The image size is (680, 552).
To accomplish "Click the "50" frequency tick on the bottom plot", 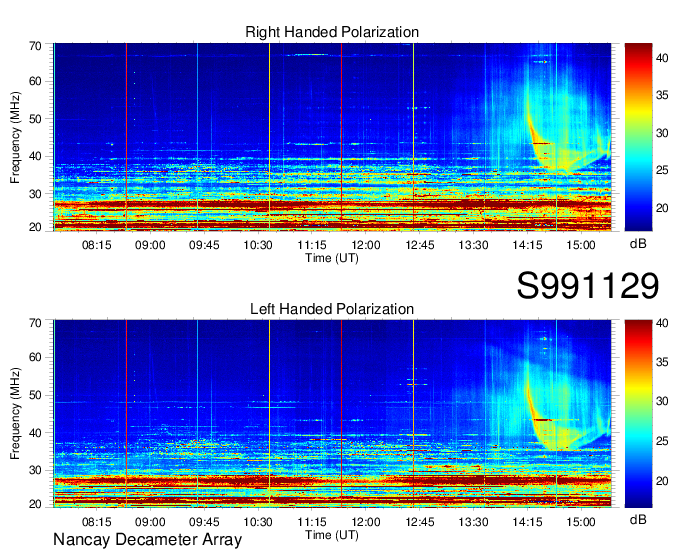I will coord(36,395).
